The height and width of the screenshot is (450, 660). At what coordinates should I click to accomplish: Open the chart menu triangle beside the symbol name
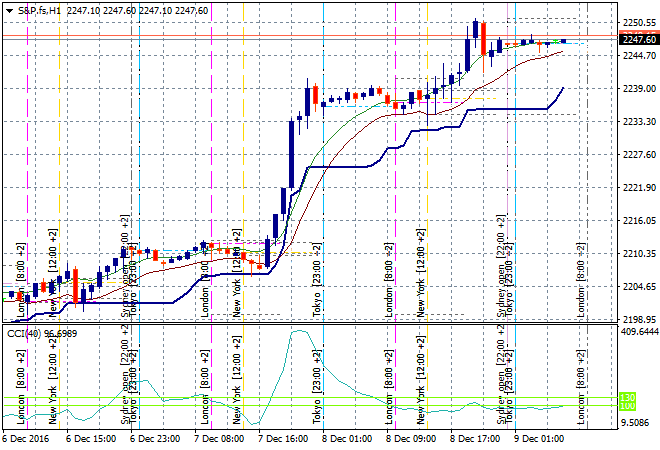pyautogui.click(x=8, y=10)
